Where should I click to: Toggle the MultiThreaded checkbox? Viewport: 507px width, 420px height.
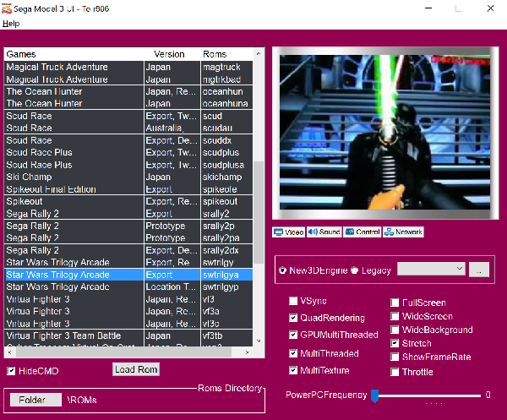click(x=293, y=353)
